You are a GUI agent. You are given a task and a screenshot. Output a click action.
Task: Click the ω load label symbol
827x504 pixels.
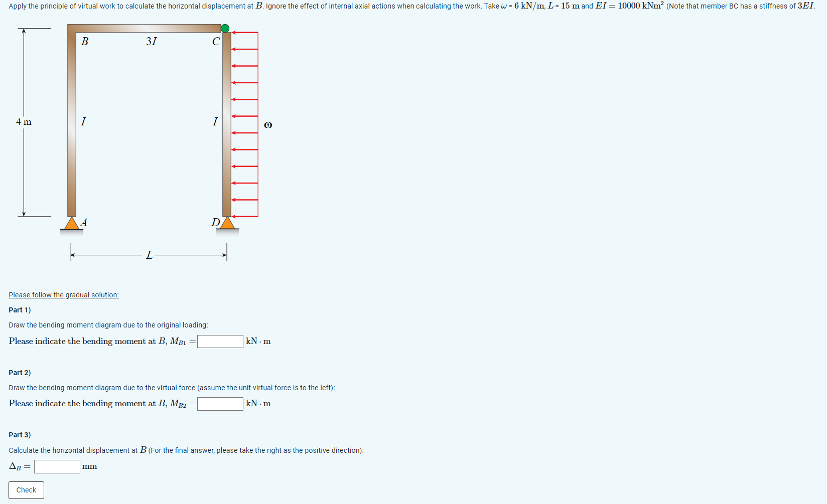(x=268, y=124)
